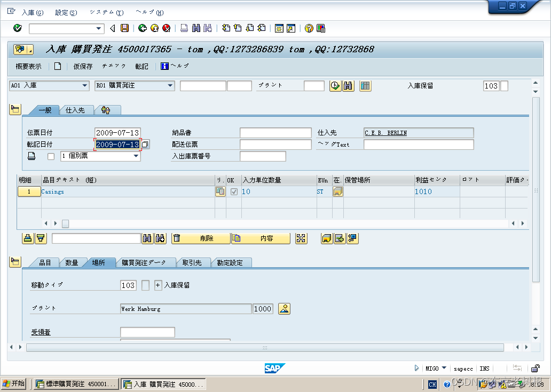Image resolution: width=551 pixels, height=392 pixels.
Task: Toggle the print checkbox beside 個別票
Action: click(51, 156)
